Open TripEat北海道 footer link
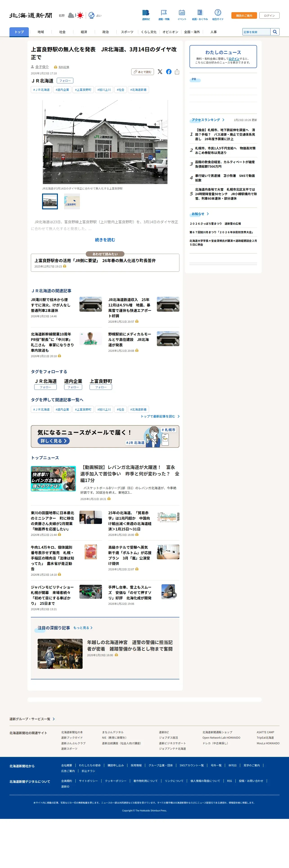The width and height of the screenshot is (289, 868). pos(265,738)
